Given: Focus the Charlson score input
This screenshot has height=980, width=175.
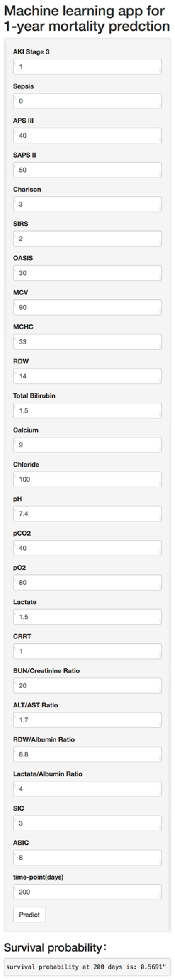Looking at the screenshot, I should pos(87,204).
